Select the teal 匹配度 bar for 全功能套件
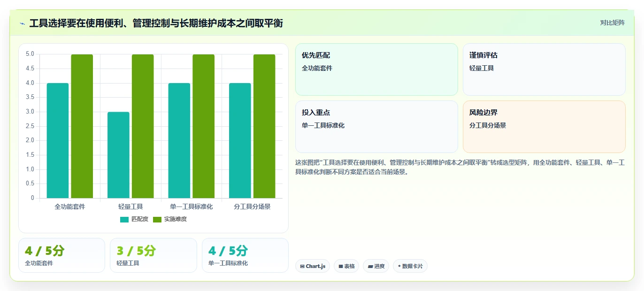The height and width of the screenshot is (291, 644). 58,140
